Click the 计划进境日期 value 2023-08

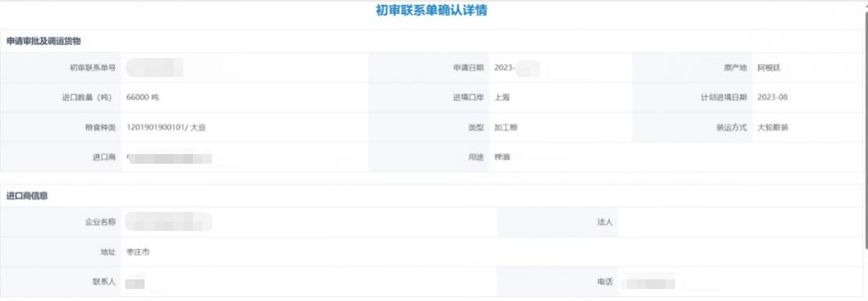click(772, 97)
